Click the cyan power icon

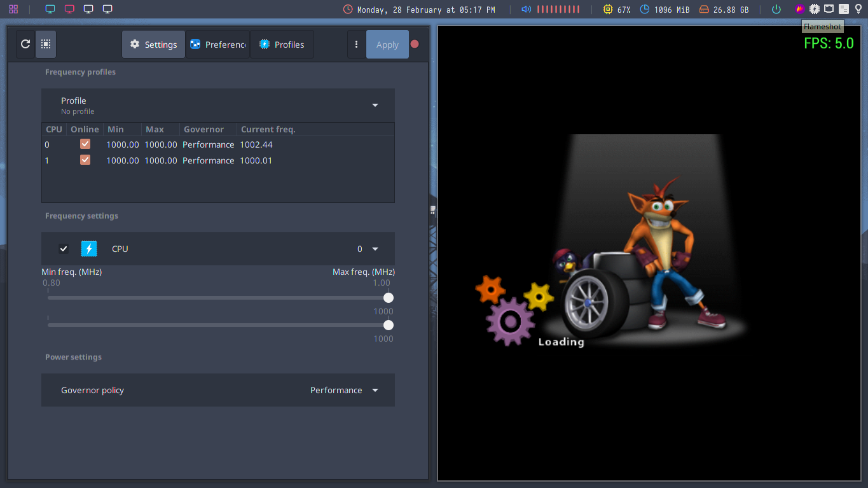[776, 10]
